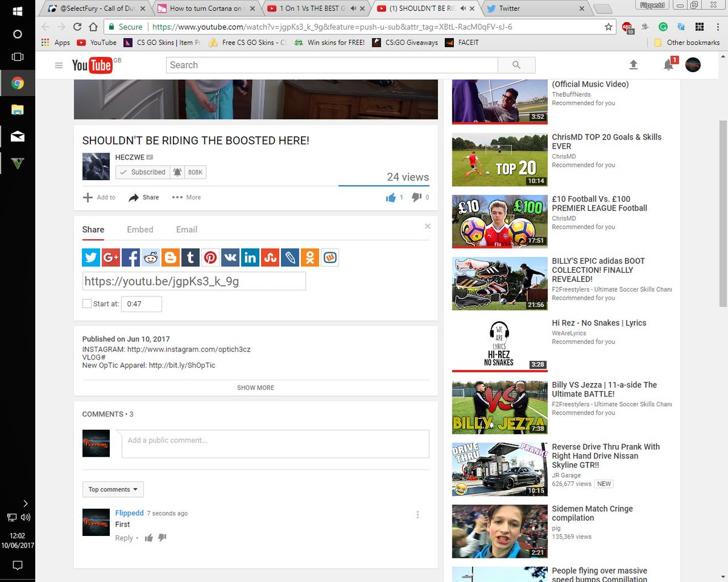Share the video on Reddit
728x582 pixels.
coord(150,258)
